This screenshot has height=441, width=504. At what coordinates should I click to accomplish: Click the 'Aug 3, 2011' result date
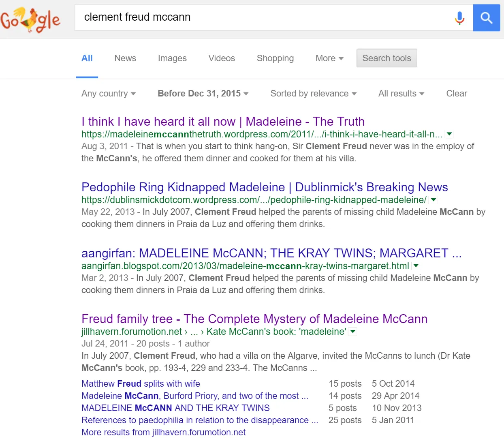105,146
